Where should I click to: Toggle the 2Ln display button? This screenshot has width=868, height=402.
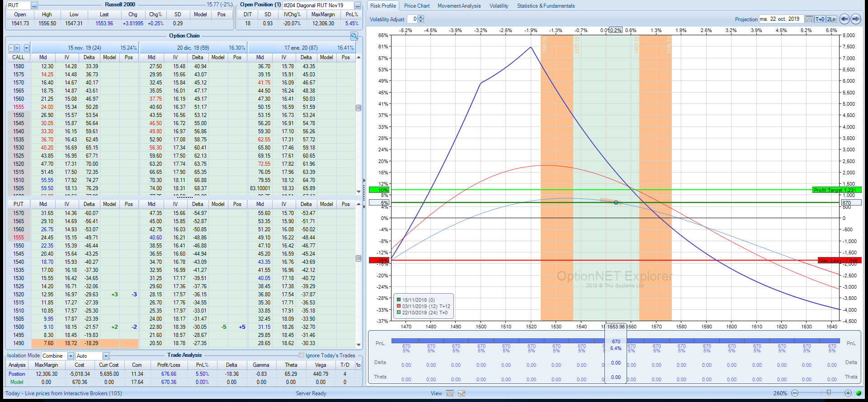[x=831, y=19]
